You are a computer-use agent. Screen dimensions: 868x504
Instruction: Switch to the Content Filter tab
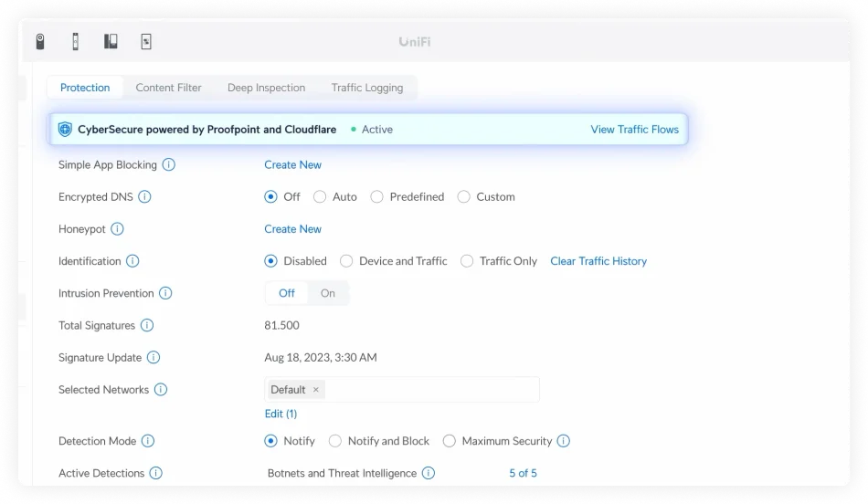(168, 88)
